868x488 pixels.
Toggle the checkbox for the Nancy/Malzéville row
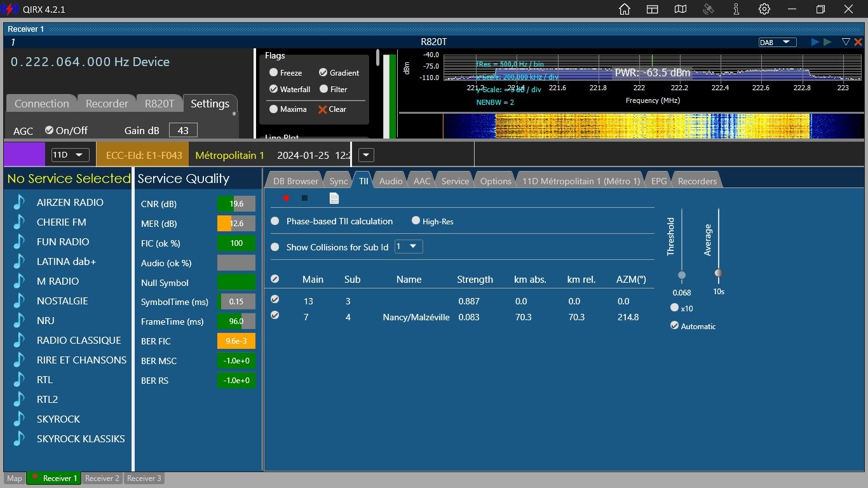(x=275, y=315)
